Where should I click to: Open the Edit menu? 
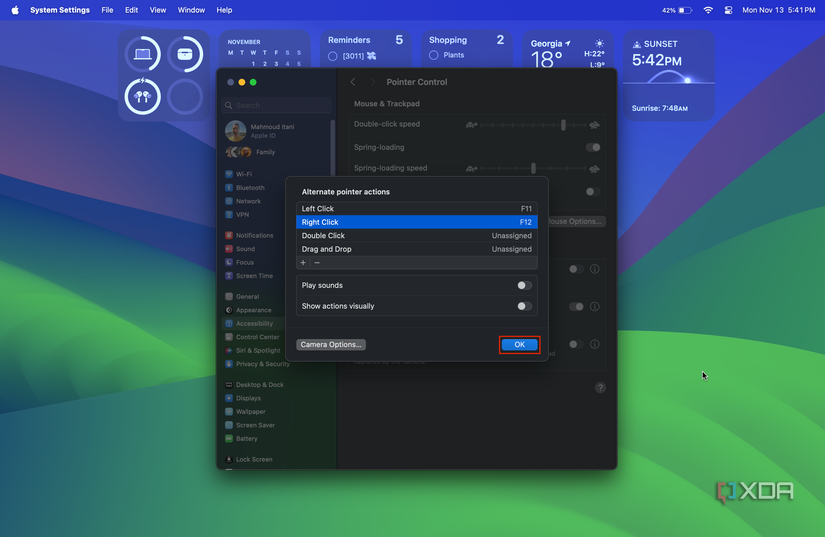pos(132,10)
